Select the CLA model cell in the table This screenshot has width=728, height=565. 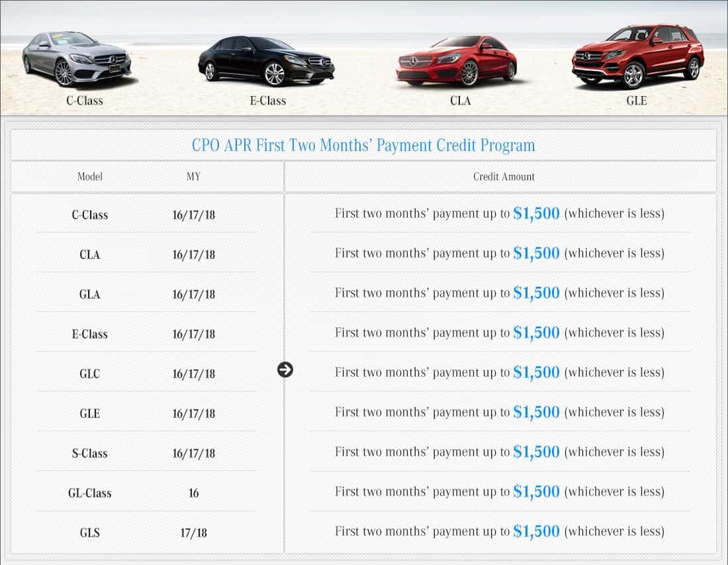point(89,254)
